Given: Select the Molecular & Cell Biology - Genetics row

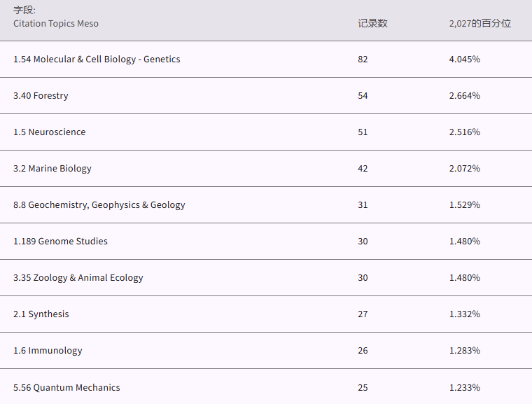Looking at the screenshot, I should (x=97, y=60).
